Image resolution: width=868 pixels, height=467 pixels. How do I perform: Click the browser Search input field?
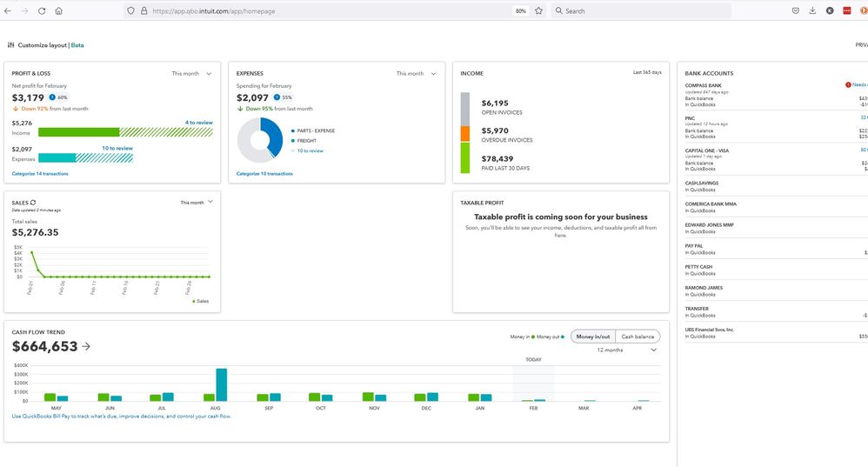coord(644,11)
